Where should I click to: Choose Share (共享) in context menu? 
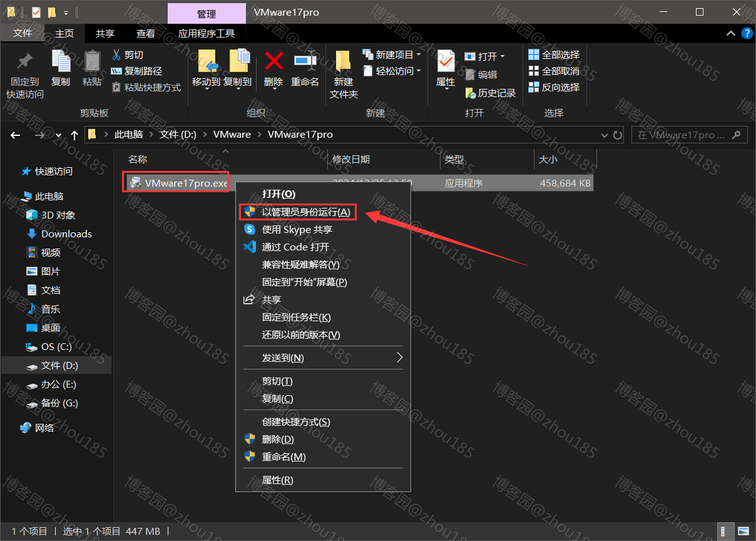point(323,299)
